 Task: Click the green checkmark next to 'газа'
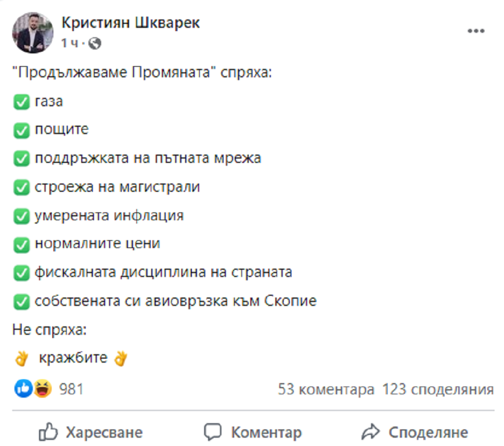[x=21, y=102]
